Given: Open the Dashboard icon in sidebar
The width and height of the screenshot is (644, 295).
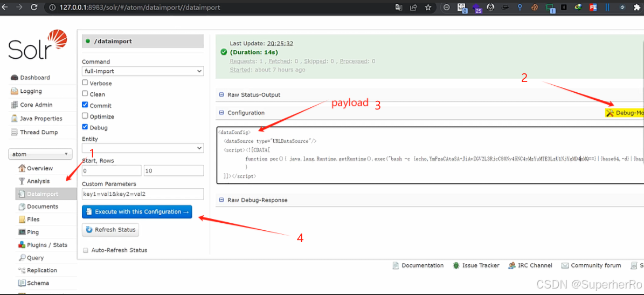Looking at the screenshot, I should pyautogui.click(x=14, y=78).
